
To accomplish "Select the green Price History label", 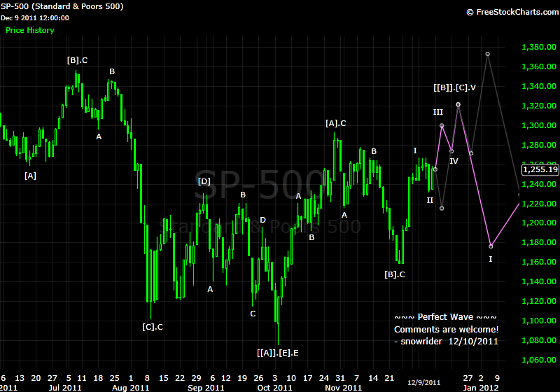I will pyautogui.click(x=30, y=30).
